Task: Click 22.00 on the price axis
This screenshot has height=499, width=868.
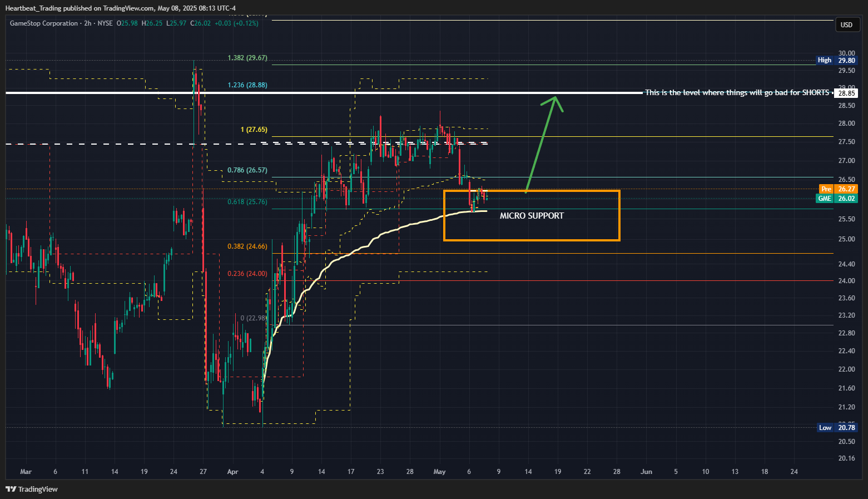Action: 847,369
